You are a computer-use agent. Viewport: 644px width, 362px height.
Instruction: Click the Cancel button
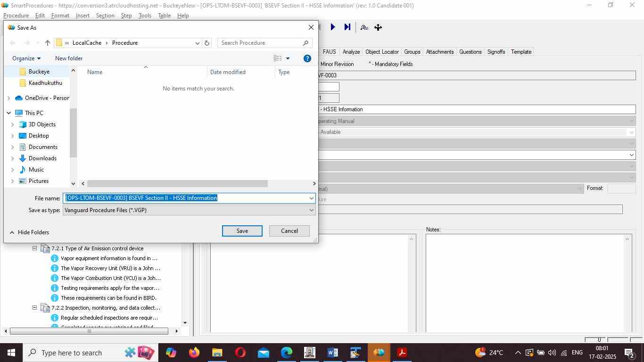tap(289, 231)
